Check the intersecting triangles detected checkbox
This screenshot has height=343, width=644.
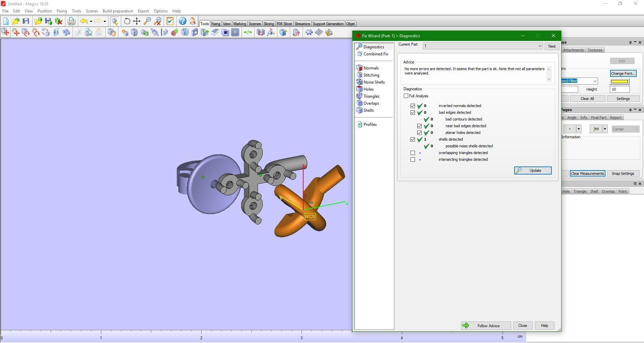pyautogui.click(x=413, y=159)
